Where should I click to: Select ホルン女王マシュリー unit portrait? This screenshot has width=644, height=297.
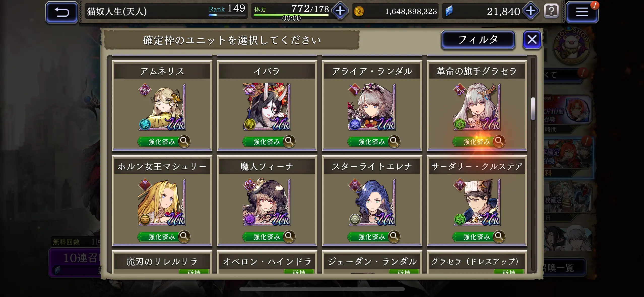162,202
